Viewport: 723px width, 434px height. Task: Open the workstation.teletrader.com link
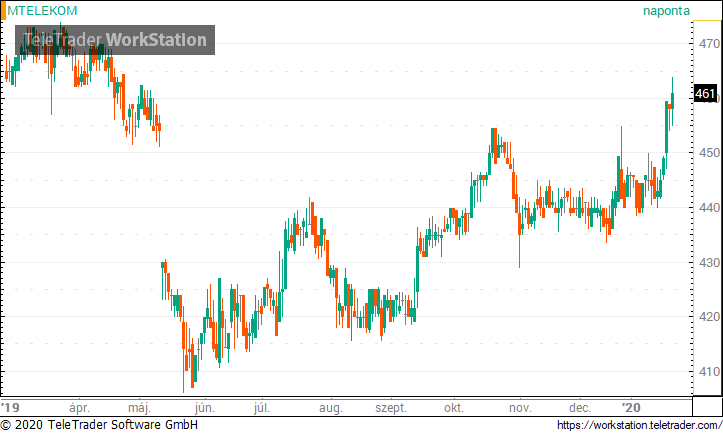tap(640, 425)
